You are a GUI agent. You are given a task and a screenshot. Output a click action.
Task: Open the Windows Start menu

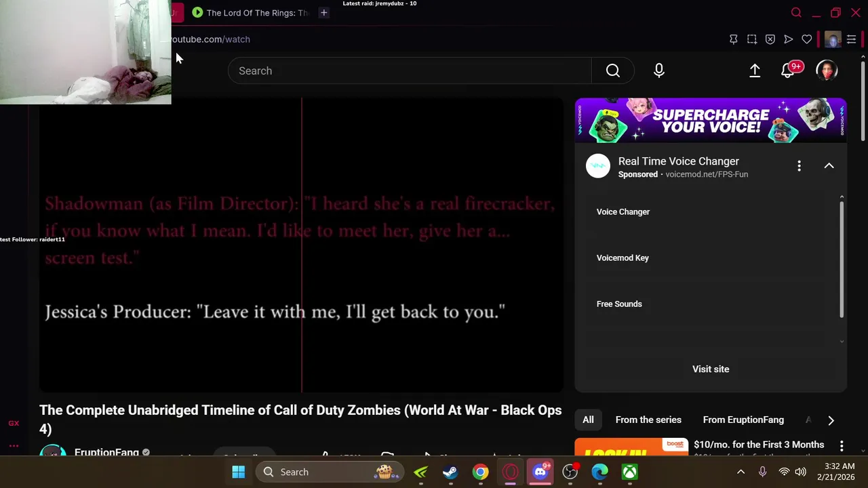tap(238, 472)
